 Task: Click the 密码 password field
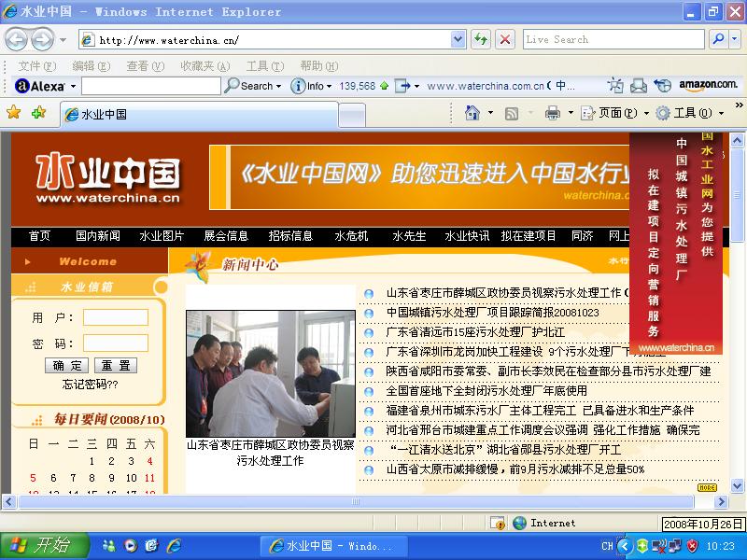pos(116,343)
